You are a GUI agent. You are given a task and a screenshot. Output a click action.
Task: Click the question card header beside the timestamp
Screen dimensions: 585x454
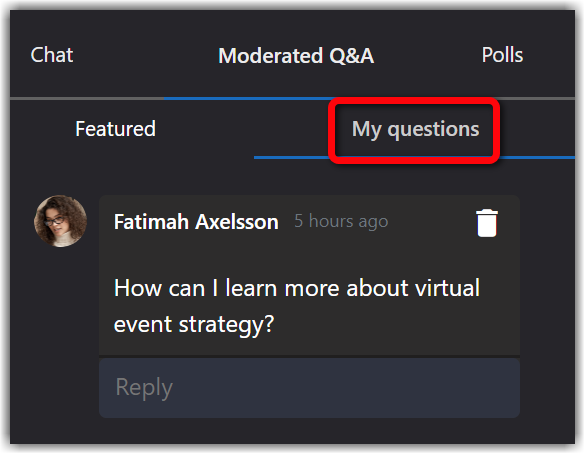point(429,222)
